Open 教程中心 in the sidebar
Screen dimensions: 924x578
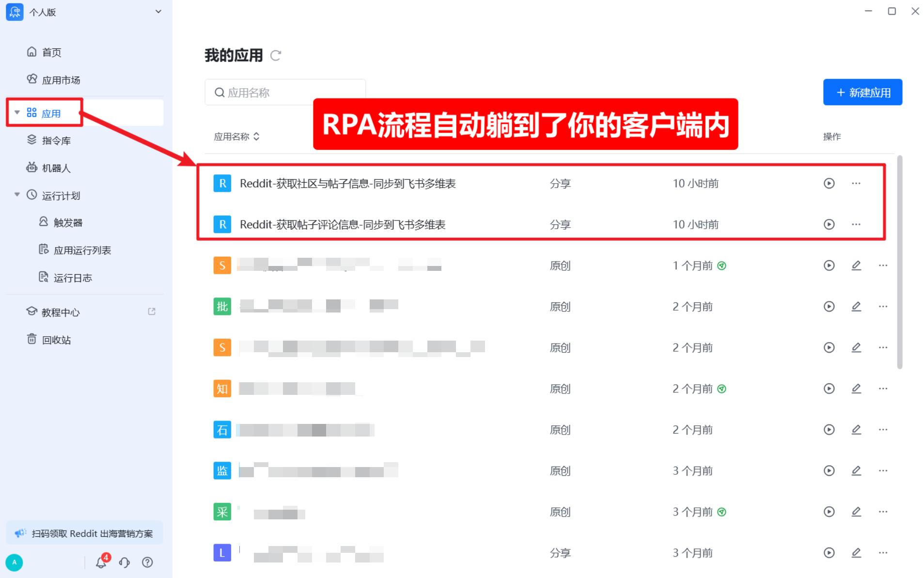[53, 312]
